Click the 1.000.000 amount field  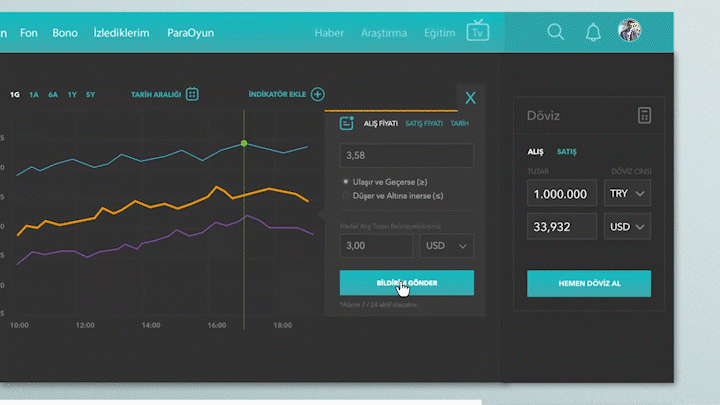point(562,194)
